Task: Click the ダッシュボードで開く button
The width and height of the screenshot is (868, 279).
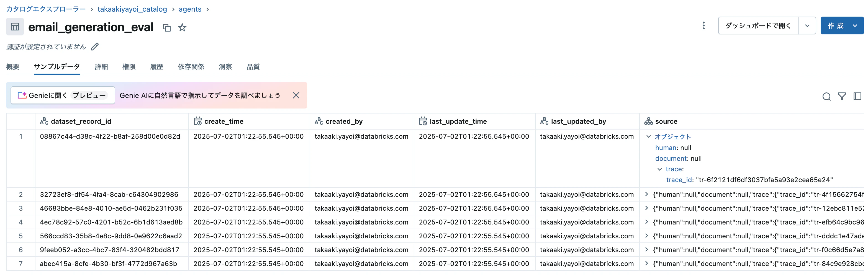Action: 759,25
